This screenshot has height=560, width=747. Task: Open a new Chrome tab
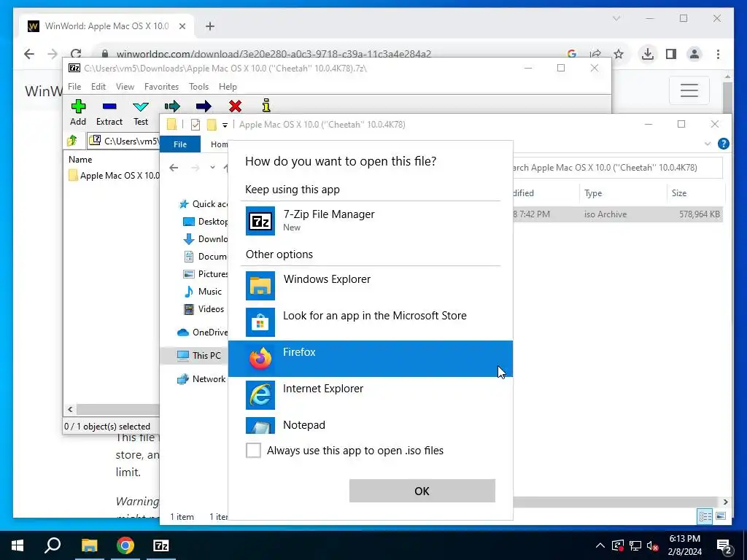pyautogui.click(x=210, y=26)
